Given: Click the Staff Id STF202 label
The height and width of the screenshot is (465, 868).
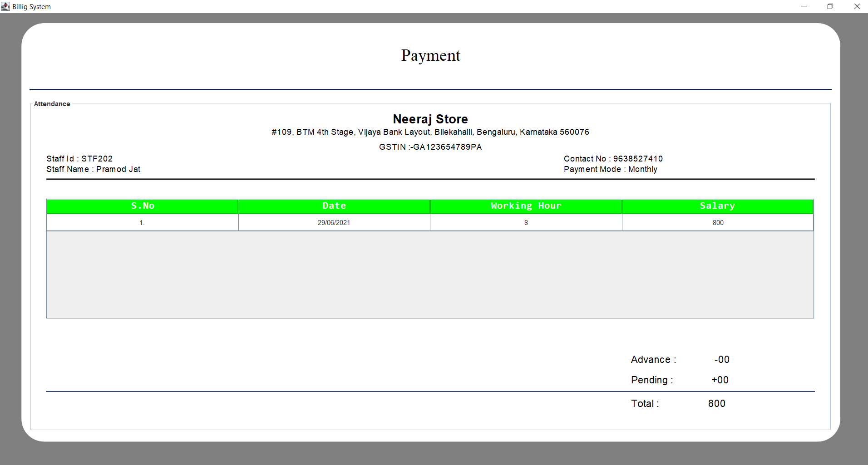Looking at the screenshot, I should pyautogui.click(x=79, y=159).
